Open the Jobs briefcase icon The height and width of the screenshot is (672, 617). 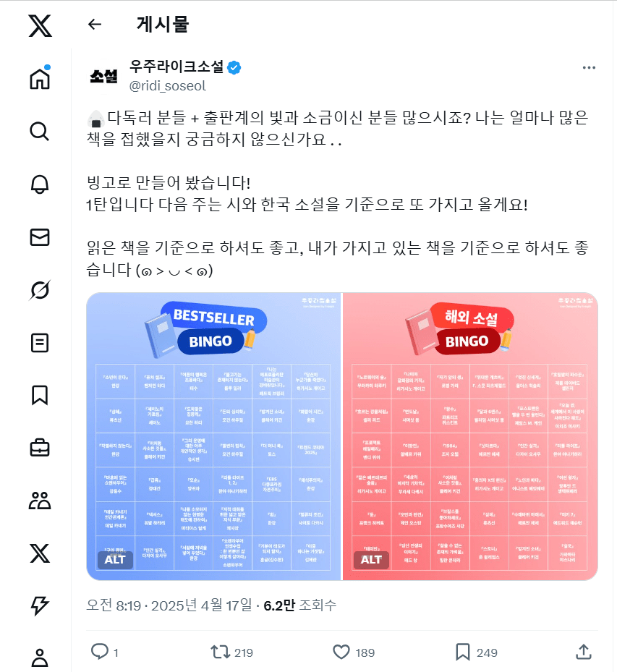[x=40, y=448]
